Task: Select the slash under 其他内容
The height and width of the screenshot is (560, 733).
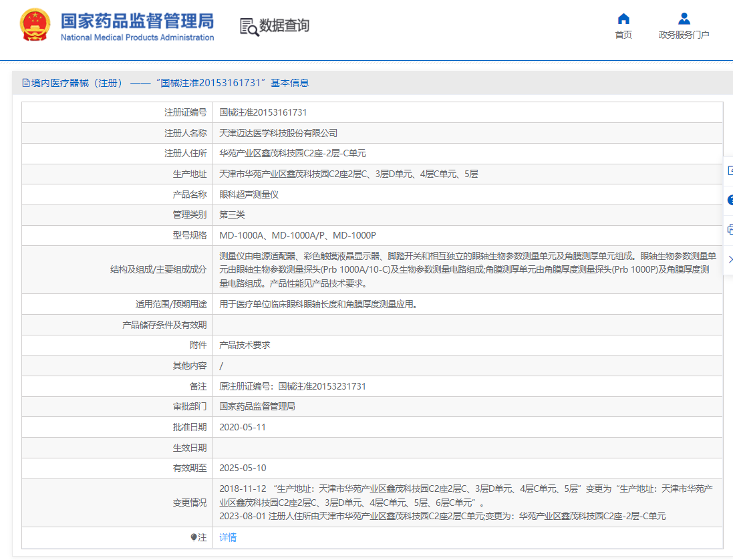Action: [221, 366]
